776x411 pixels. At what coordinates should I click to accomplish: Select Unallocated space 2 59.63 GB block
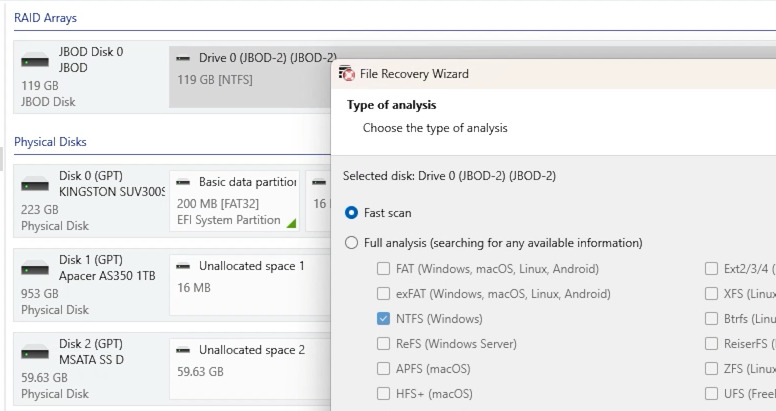pyautogui.click(x=250, y=369)
